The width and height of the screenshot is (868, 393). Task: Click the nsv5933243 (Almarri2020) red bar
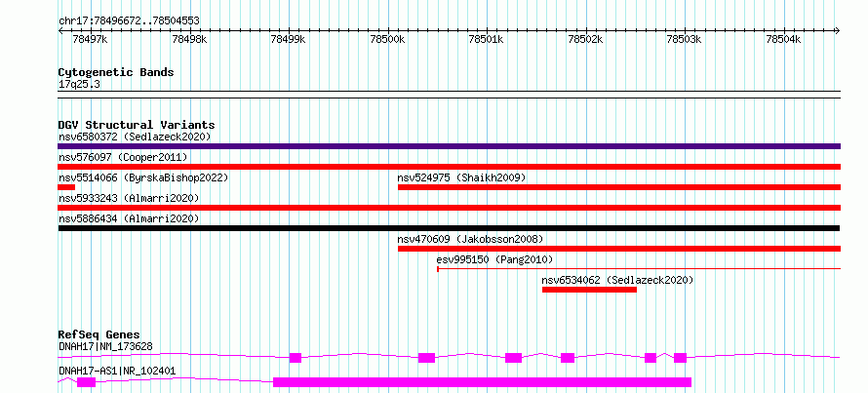click(449, 208)
